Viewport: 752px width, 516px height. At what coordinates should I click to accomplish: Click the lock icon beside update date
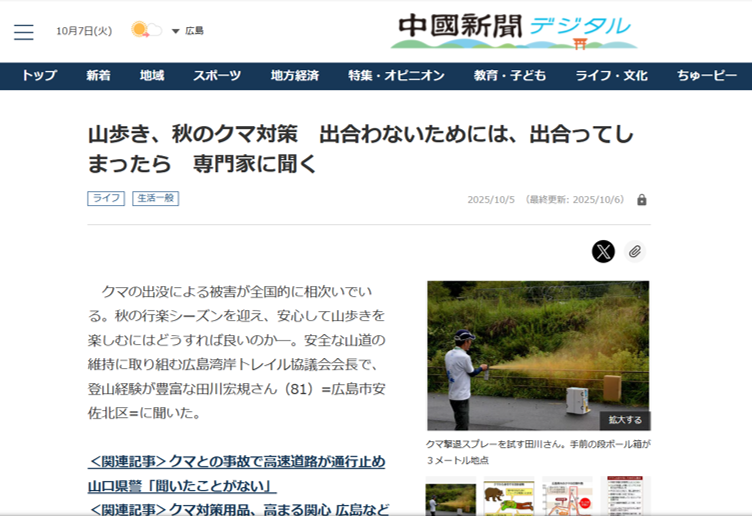(x=642, y=200)
